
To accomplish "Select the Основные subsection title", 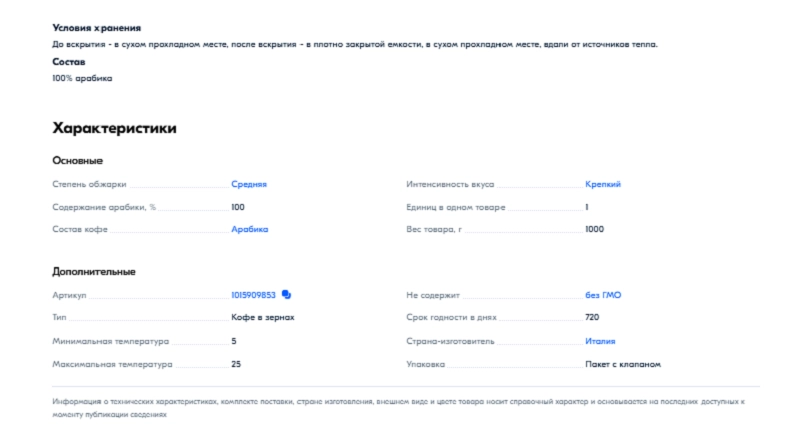I will tap(77, 160).
